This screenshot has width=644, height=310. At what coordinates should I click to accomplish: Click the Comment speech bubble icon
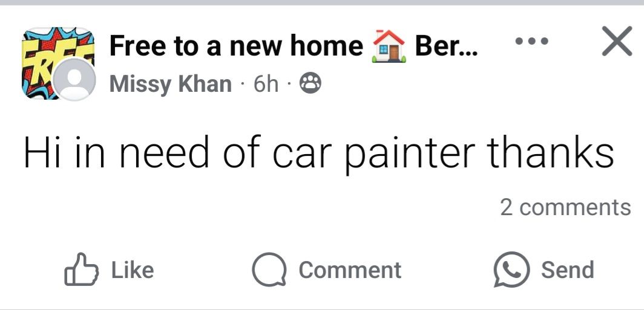coord(269,270)
